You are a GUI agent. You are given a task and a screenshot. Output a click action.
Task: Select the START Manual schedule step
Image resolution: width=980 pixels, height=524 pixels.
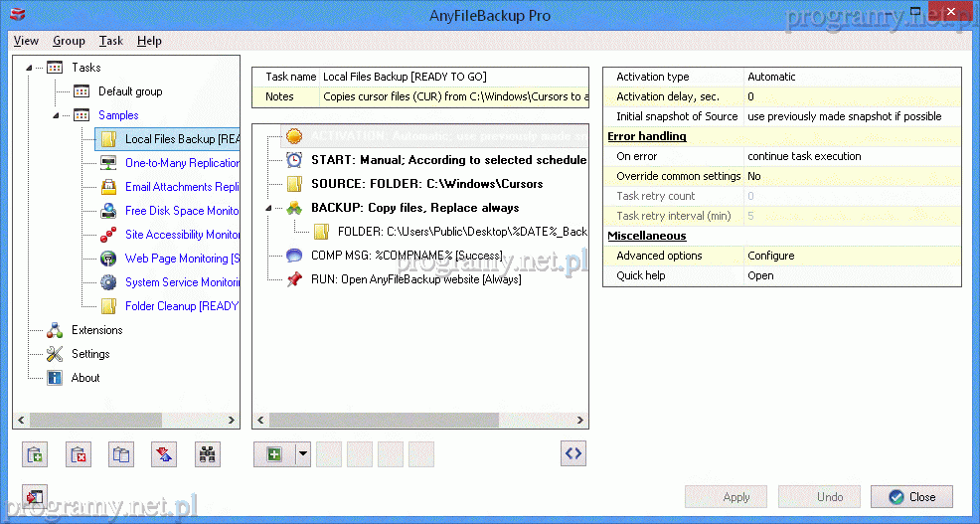click(x=447, y=160)
